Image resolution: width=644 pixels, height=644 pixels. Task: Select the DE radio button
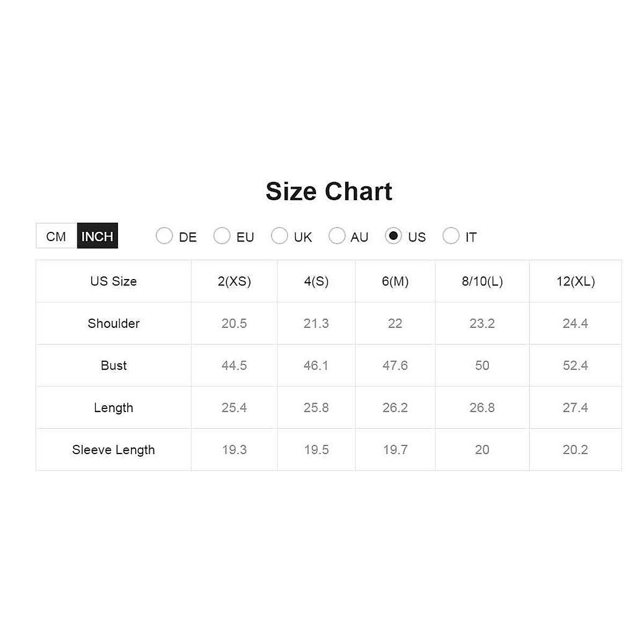tap(164, 236)
